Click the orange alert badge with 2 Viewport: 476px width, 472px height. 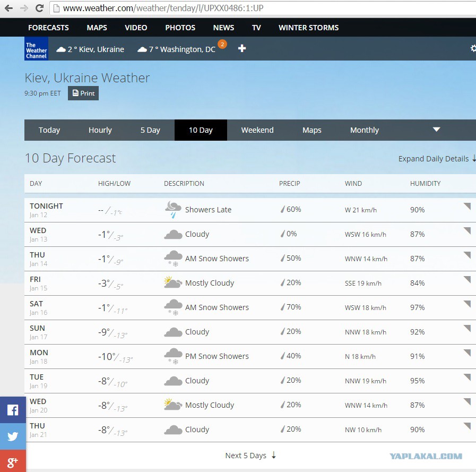point(222,44)
